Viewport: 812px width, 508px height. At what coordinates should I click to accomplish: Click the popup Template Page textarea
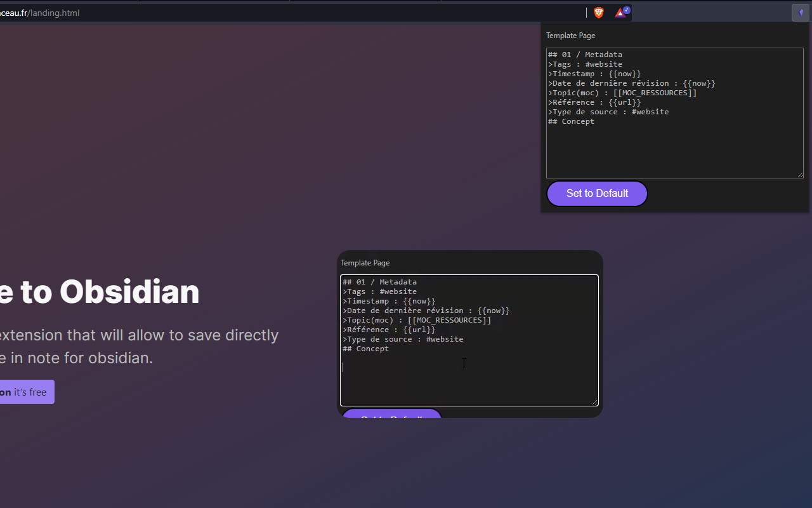675,113
